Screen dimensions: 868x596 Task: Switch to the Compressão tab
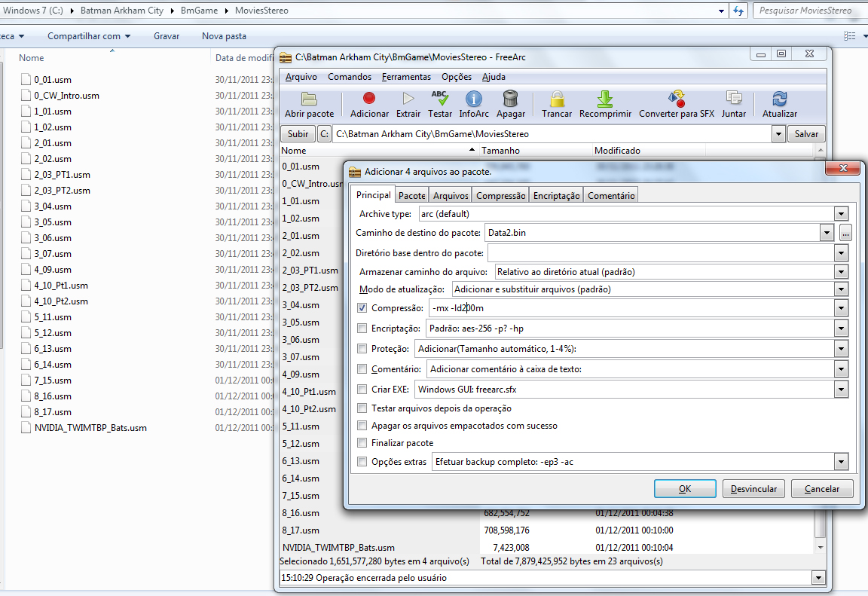click(x=500, y=195)
